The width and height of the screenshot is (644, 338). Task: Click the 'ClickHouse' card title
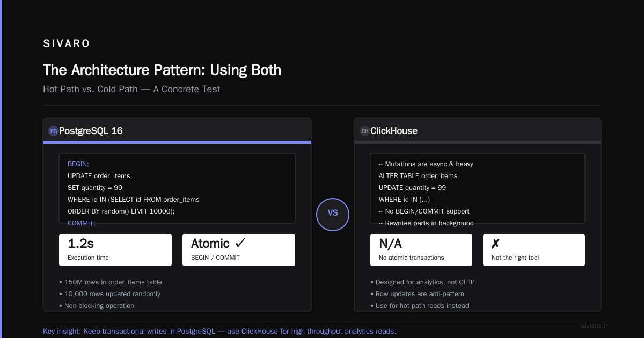tap(394, 131)
